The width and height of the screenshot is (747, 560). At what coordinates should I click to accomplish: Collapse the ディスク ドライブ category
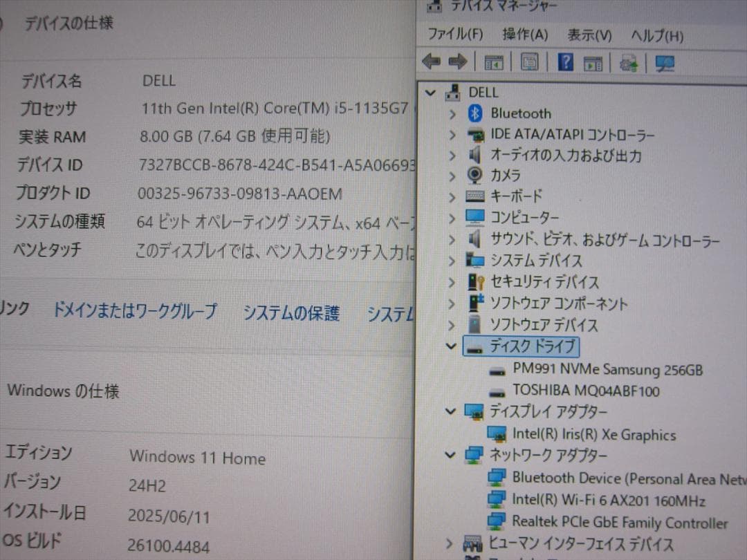coord(451,346)
